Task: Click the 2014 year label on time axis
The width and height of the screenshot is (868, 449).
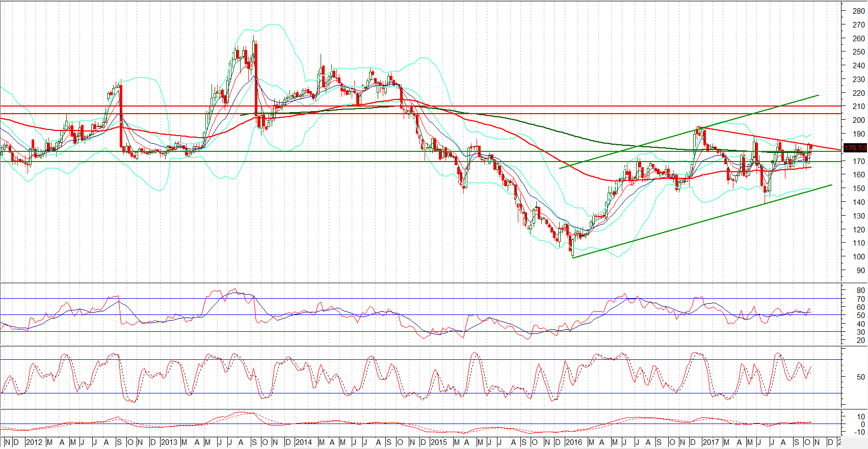Action: (303, 442)
